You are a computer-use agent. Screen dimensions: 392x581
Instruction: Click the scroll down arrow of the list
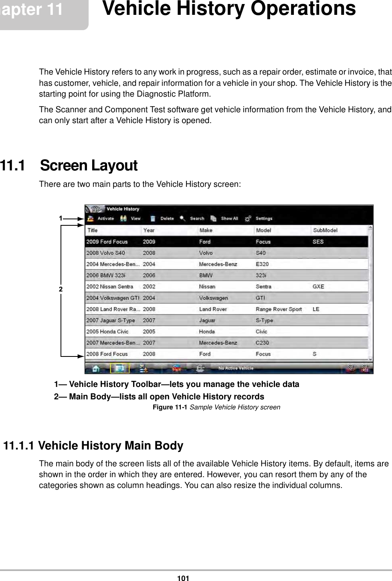coord(370,359)
